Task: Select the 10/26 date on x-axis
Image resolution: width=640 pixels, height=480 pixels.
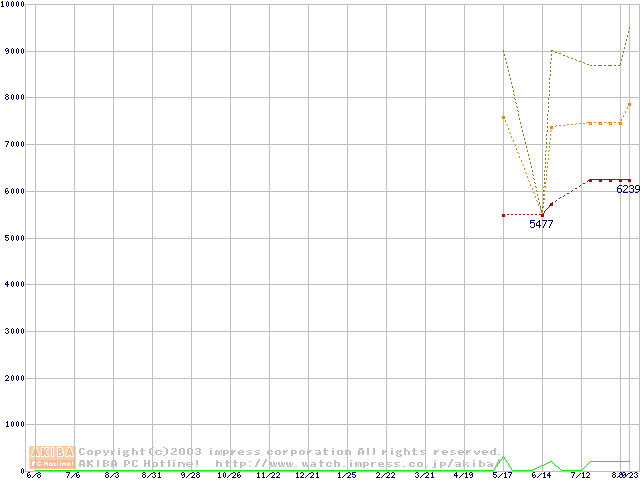Action: (229, 476)
